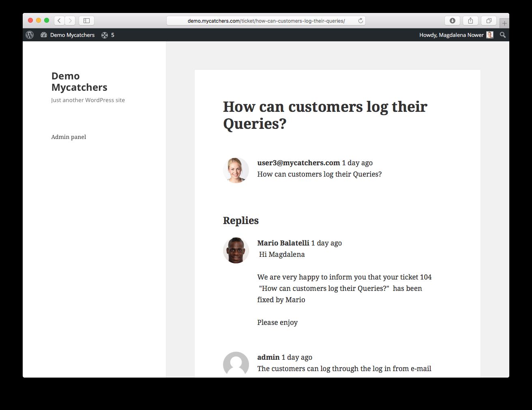Click the 'Hi Magdalena' reply line
The width and height of the screenshot is (532, 410).
(x=282, y=254)
